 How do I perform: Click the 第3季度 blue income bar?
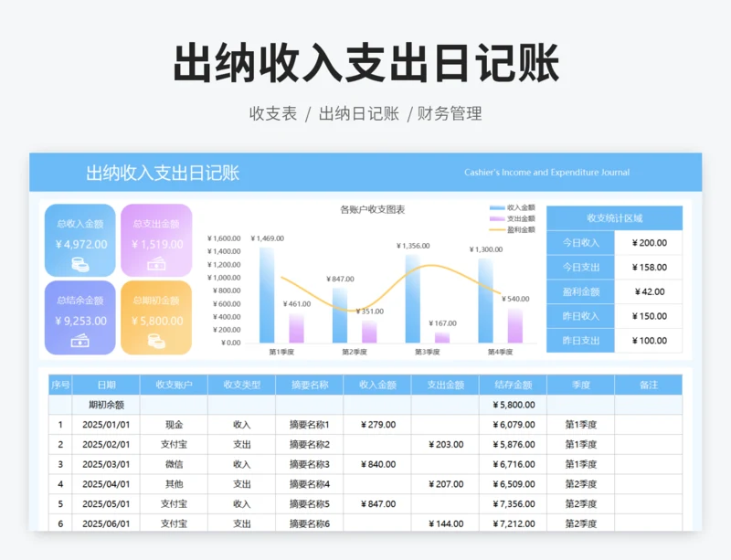click(413, 299)
